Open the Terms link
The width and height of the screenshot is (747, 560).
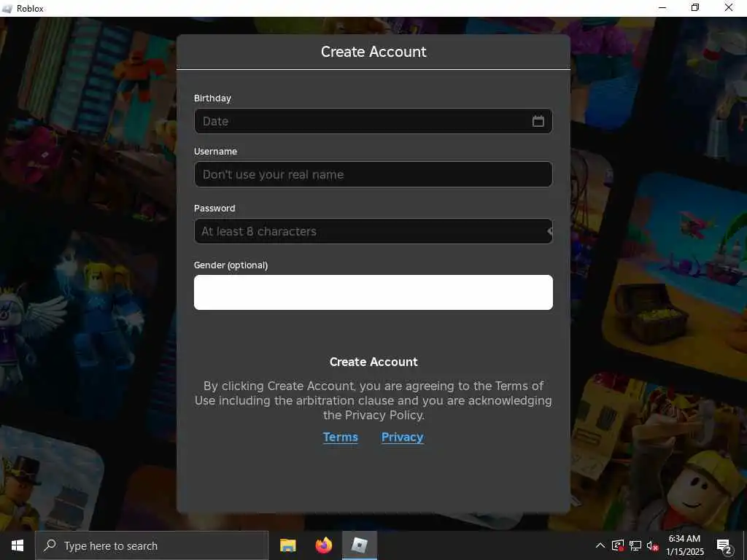[x=340, y=437]
